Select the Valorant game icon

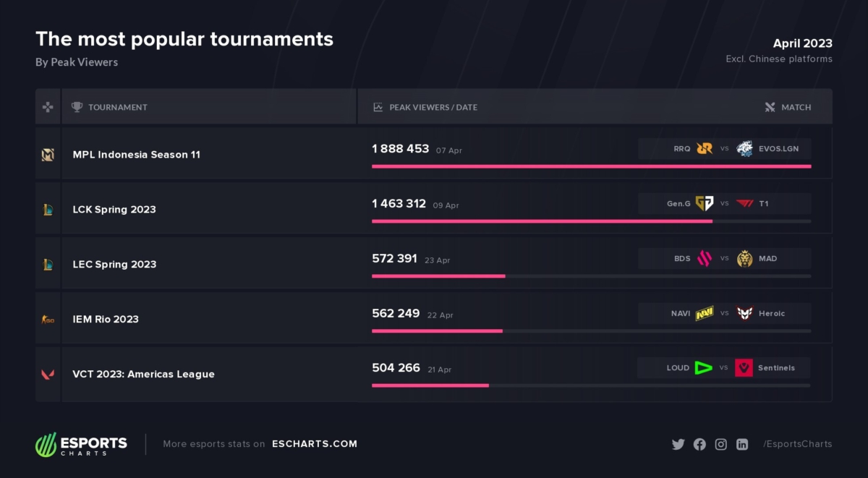48,374
